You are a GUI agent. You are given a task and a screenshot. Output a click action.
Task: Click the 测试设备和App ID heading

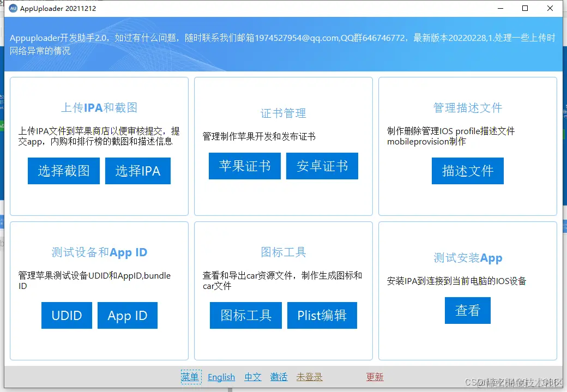point(99,252)
